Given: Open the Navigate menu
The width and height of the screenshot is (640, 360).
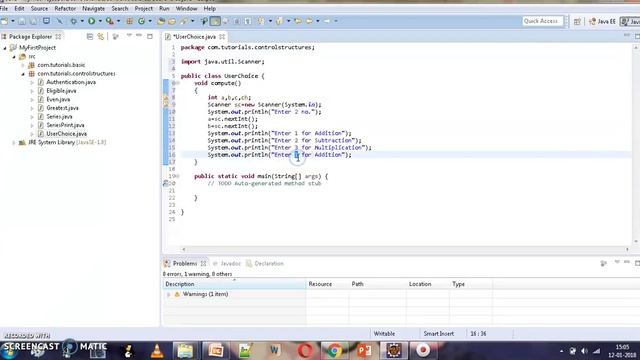Looking at the screenshot, I should click(93, 8).
